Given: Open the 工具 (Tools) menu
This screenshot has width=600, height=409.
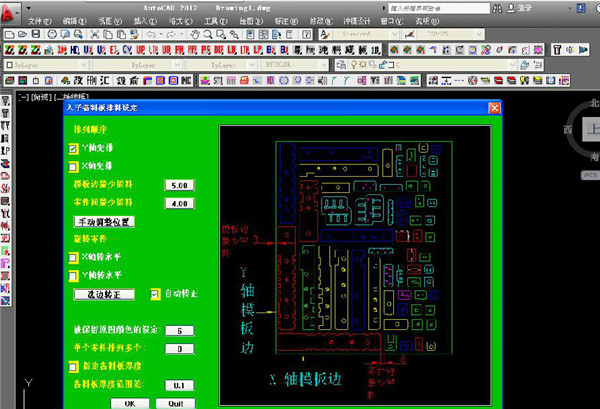Looking at the screenshot, I should click(x=216, y=21).
